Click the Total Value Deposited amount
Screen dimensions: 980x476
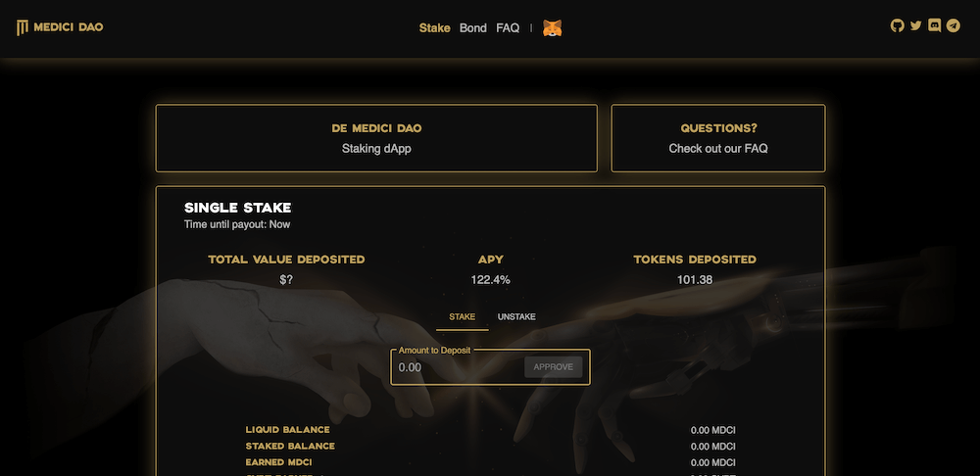click(x=286, y=280)
